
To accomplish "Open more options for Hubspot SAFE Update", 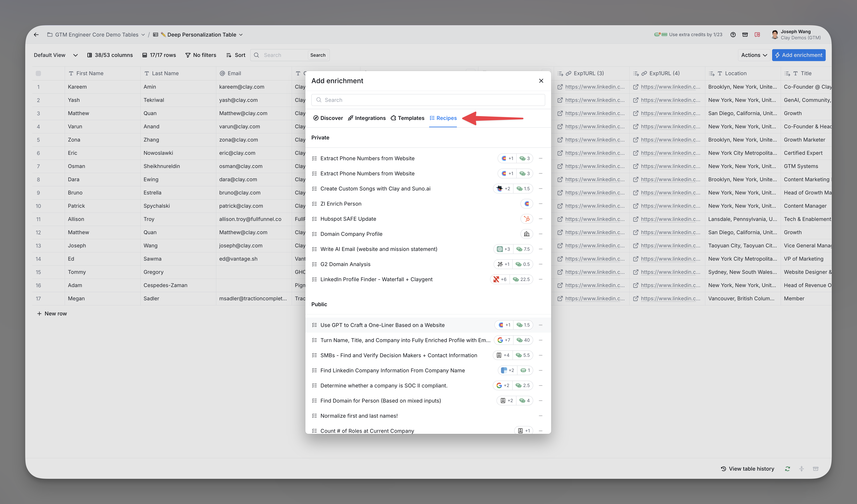I will [x=540, y=219].
